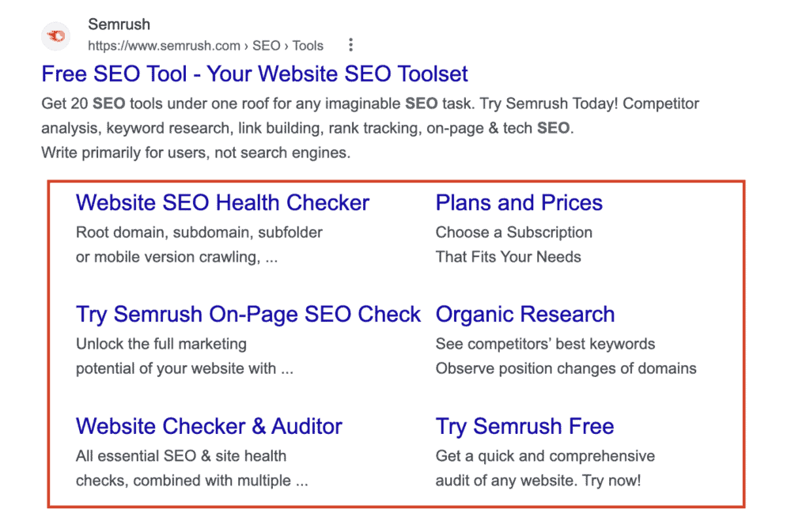Open Free SEO Tool result title
The height and width of the screenshot is (532, 810).
(x=255, y=74)
